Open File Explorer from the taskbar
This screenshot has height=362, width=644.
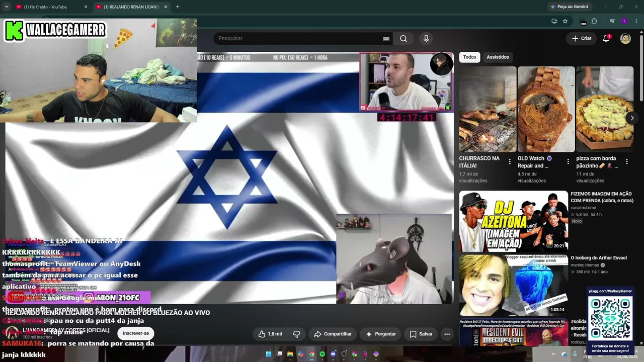pos(290,354)
